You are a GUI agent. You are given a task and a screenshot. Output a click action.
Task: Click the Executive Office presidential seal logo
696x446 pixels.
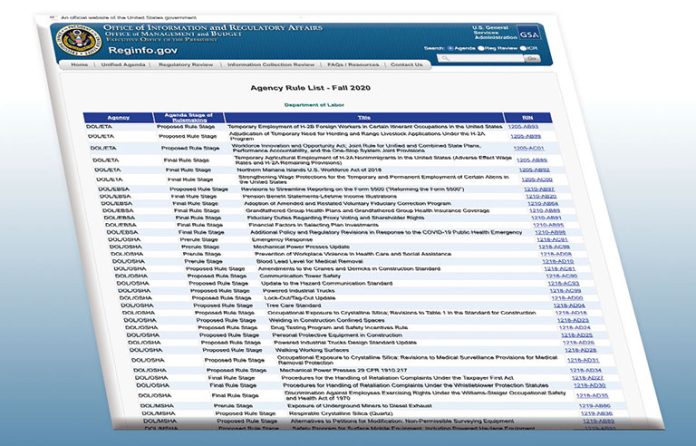pyautogui.click(x=79, y=40)
